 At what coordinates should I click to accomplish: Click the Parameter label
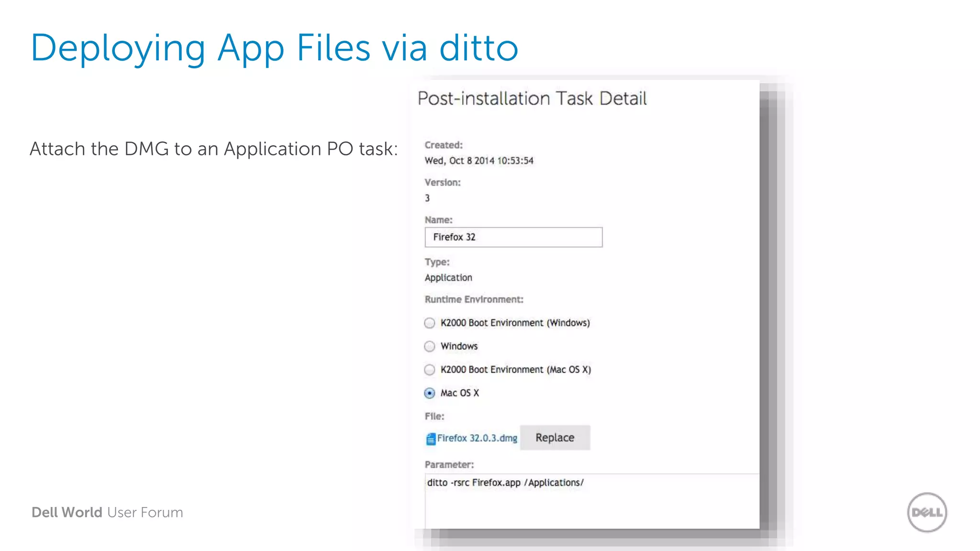449,464
